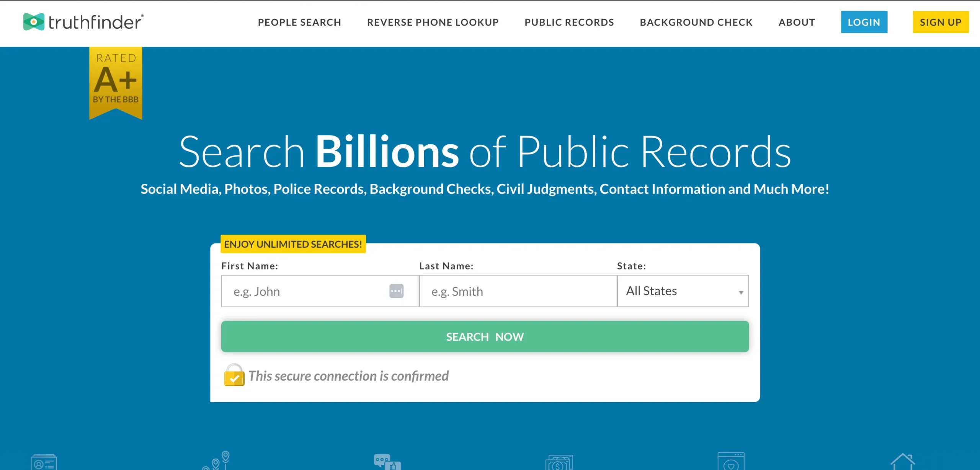This screenshot has height=470, width=980.
Task: Click the chat bubble thumbs-up icon
Action: pos(387,462)
